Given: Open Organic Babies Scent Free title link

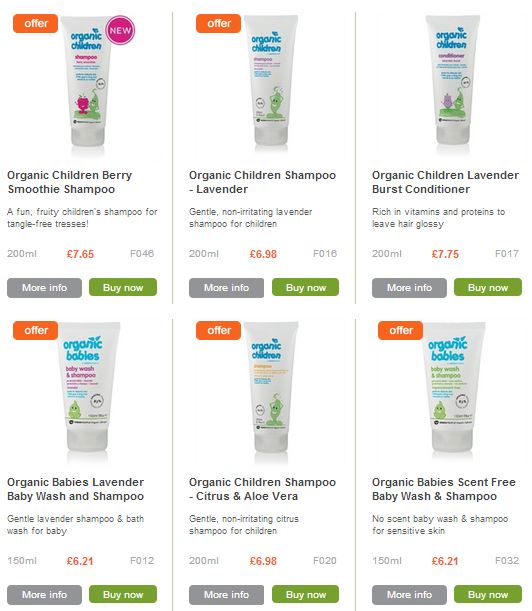Looking at the screenshot, I should pos(444,489).
